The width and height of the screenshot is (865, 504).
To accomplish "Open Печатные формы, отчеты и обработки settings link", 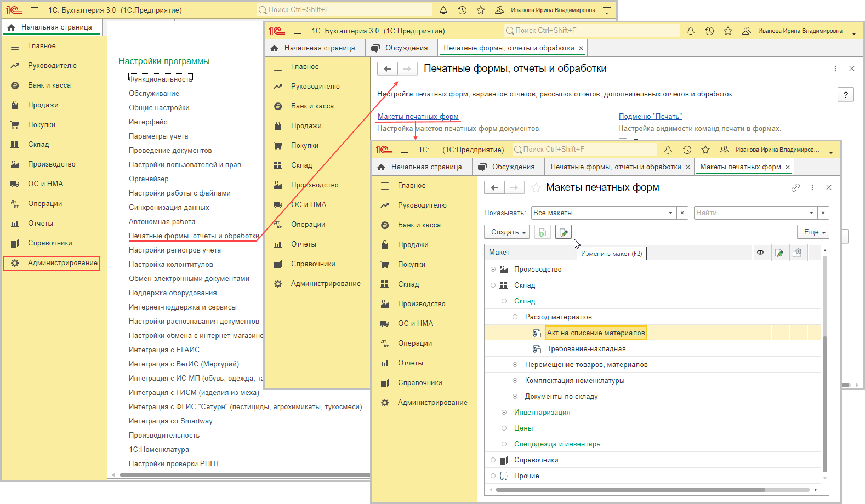I will click(x=194, y=236).
